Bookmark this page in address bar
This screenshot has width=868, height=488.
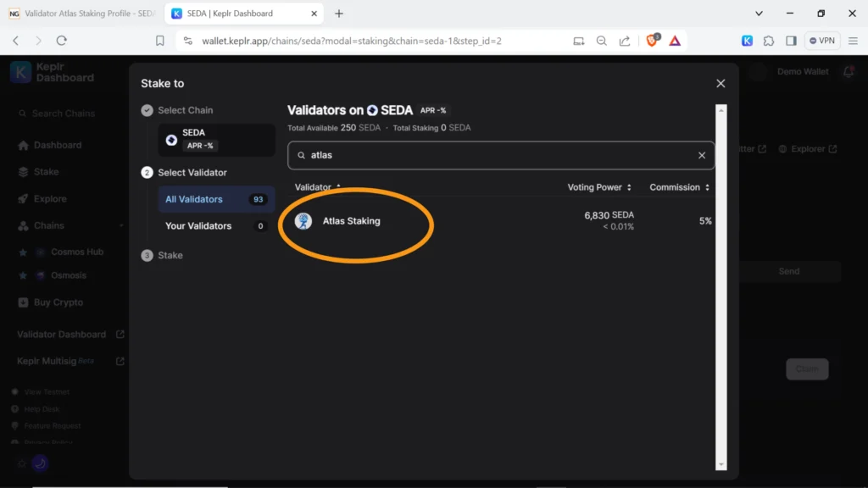(160, 41)
